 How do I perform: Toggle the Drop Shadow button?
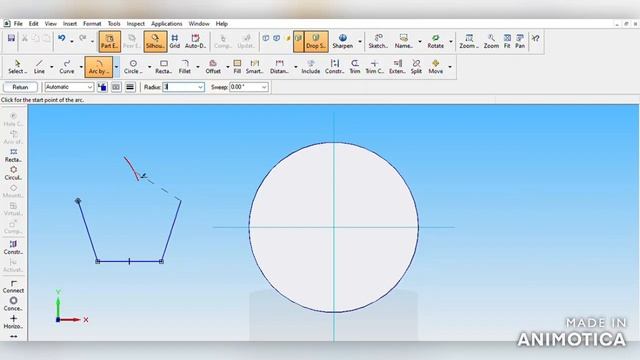316,42
